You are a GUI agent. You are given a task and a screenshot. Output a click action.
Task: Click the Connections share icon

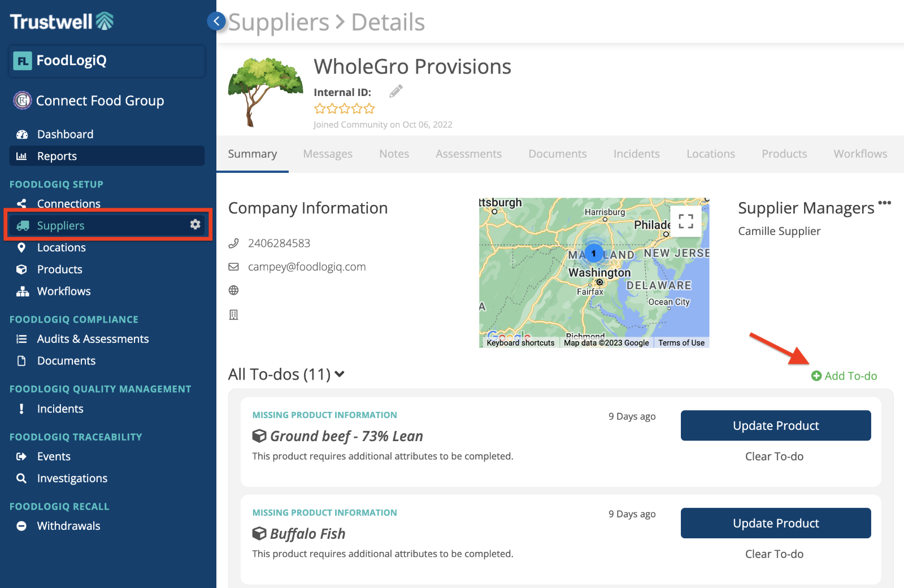[x=21, y=204]
